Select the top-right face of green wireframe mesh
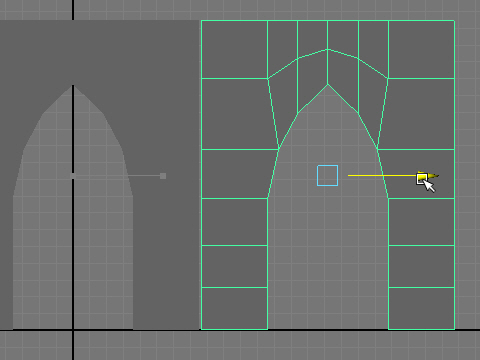This screenshot has width=480, height=360. (x=421, y=49)
